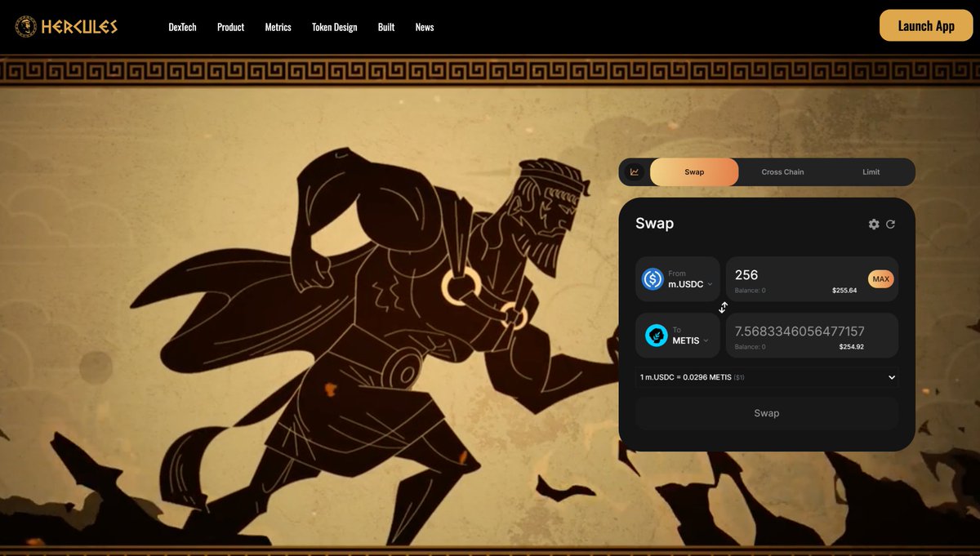Image resolution: width=980 pixels, height=556 pixels.
Task: Open the News menu item
Action: coord(425,27)
